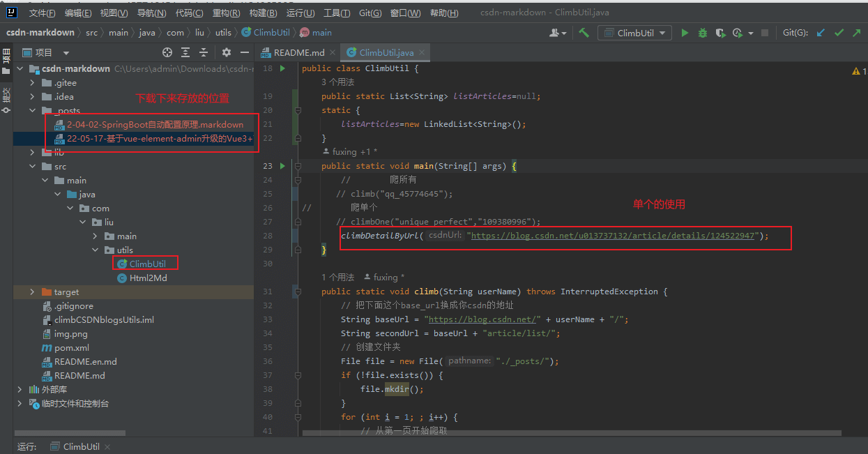Screen dimensions: 868x454
Task: Collapse the src folder
Action: tap(32, 166)
